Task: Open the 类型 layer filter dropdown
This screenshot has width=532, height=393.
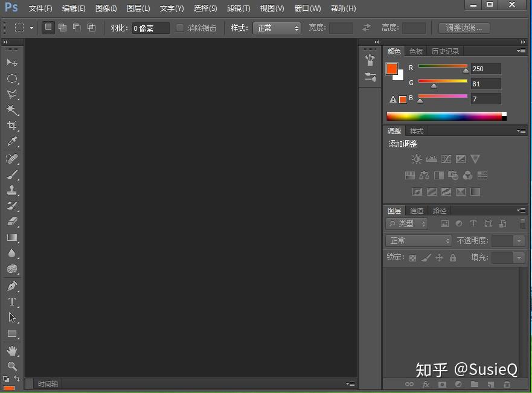Action: [407, 224]
